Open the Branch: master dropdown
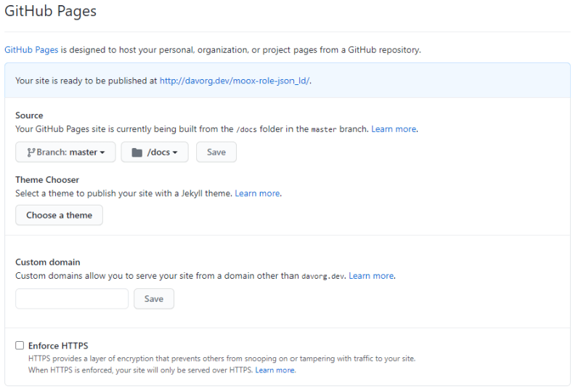The image size is (581, 392). coord(65,152)
